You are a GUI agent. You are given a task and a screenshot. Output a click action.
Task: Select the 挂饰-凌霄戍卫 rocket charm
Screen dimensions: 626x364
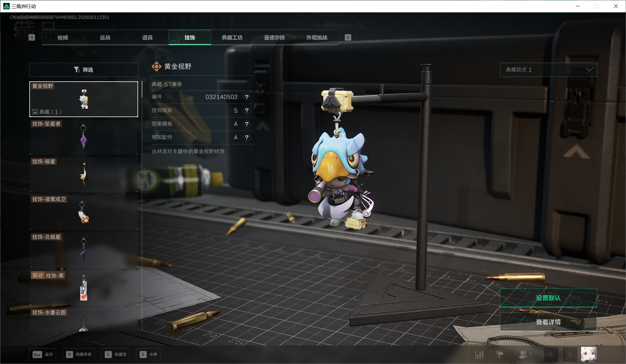[84, 212]
